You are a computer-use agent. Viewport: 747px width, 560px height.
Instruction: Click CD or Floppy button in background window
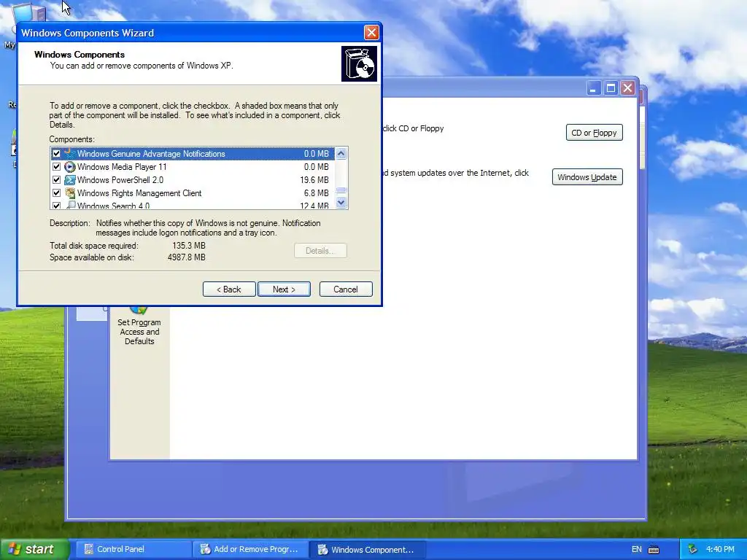[x=594, y=133]
